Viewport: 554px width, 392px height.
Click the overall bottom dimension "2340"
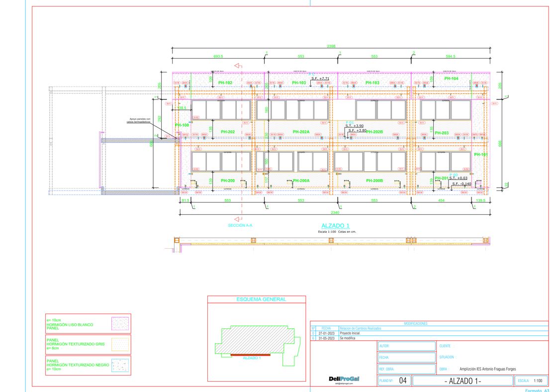click(335, 212)
